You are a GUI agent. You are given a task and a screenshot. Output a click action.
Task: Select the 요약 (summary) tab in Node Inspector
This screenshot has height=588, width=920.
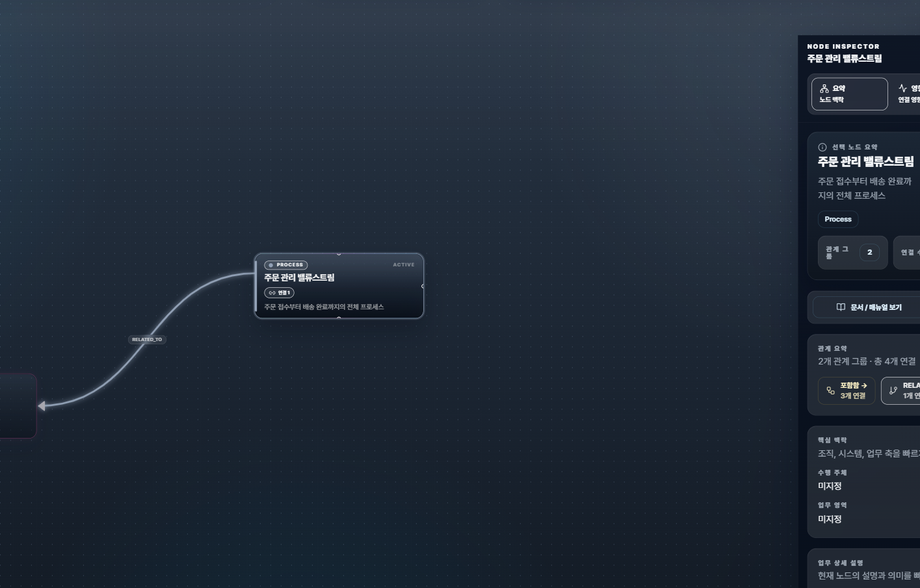pos(848,94)
